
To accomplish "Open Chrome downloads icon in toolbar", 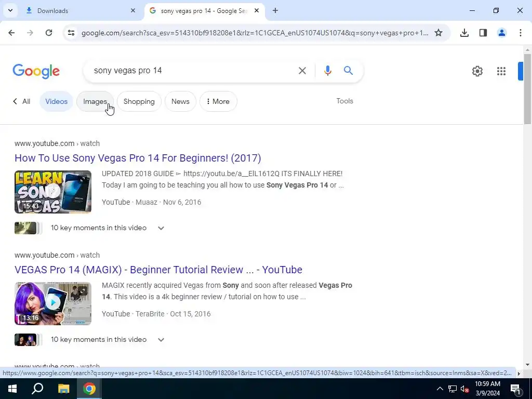I will [x=464, y=33].
